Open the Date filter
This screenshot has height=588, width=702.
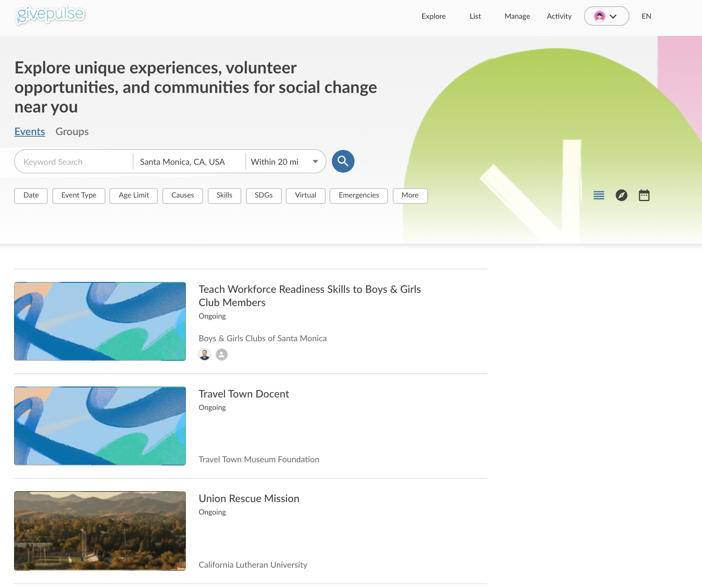point(31,196)
